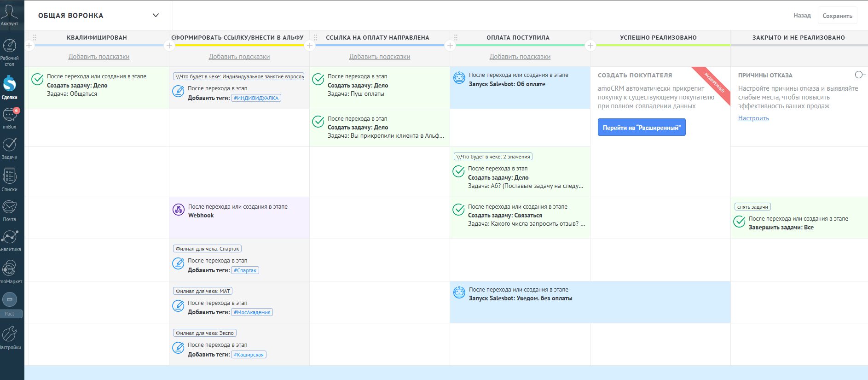Add stage plus before Оплата поступила
The image size is (868, 380).
tap(450, 46)
